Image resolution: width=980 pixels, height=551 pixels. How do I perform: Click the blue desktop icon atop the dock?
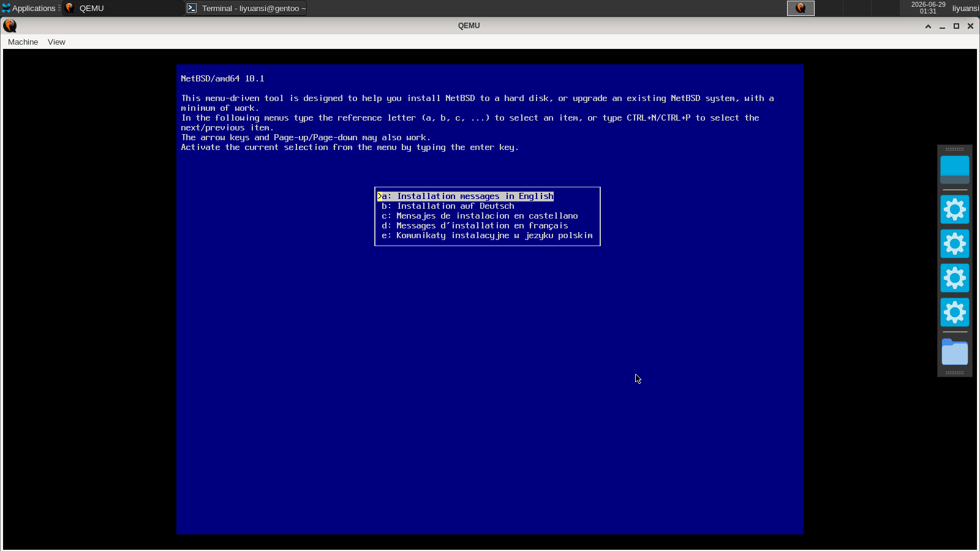point(955,170)
